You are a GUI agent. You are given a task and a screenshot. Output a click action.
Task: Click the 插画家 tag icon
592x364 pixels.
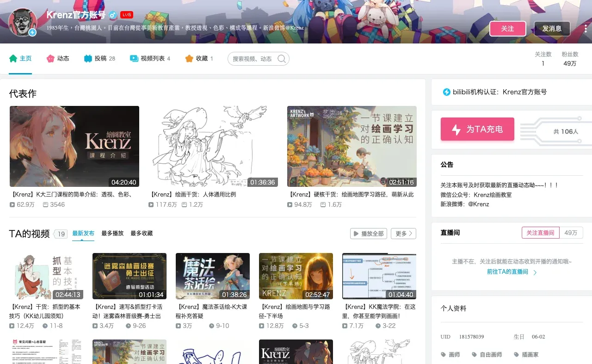coord(516,355)
